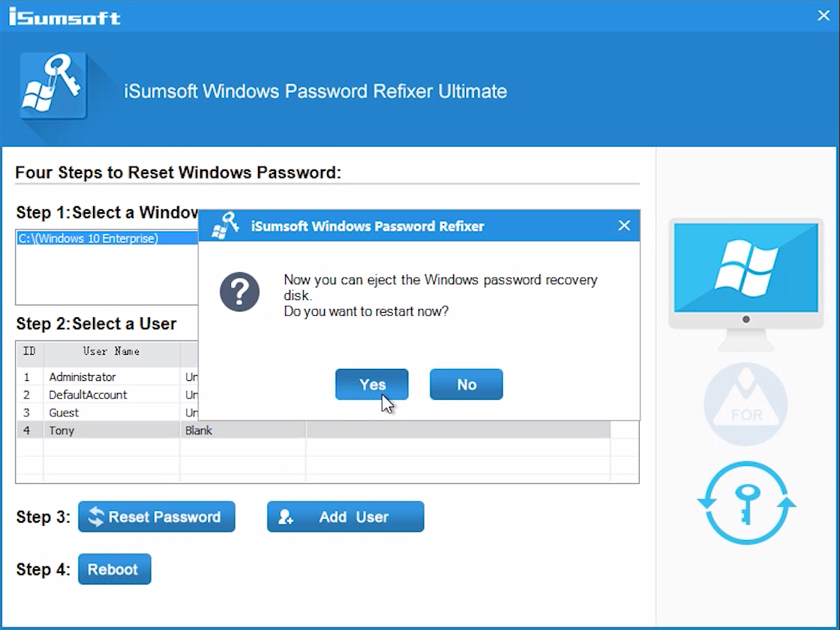Click the Add User button

346,517
